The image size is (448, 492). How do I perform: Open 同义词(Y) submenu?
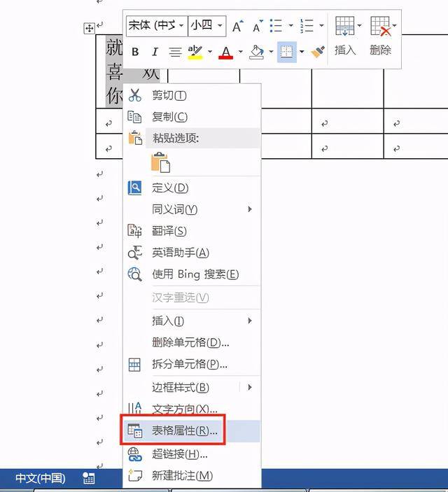tap(192, 209)
